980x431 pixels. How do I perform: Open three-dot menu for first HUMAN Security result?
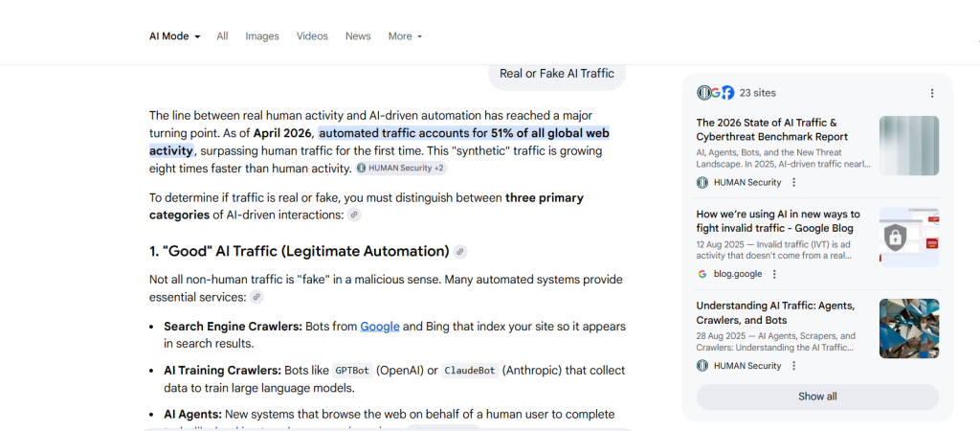(793, 182)
